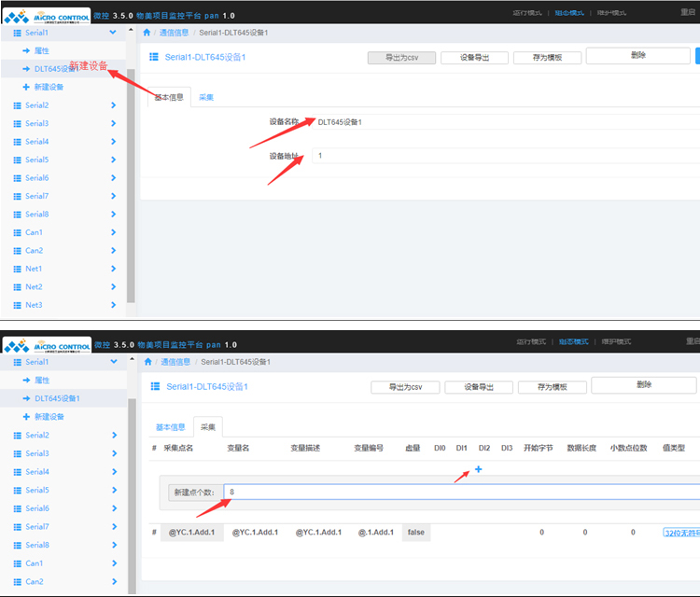Switch to the inactive 基本信息 tab

point(170,427)
